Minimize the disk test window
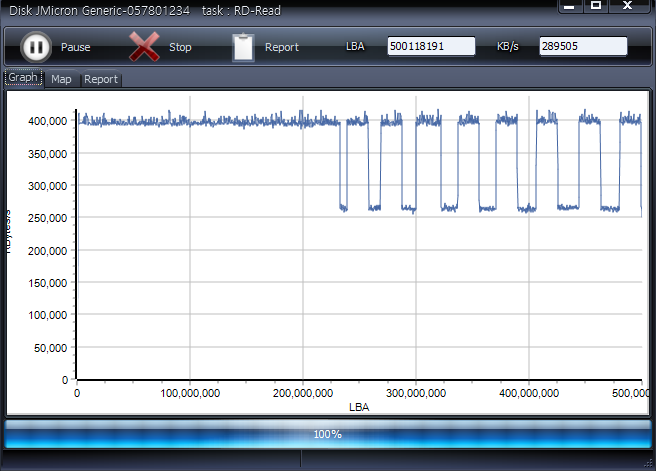 [x=568, y=5]
